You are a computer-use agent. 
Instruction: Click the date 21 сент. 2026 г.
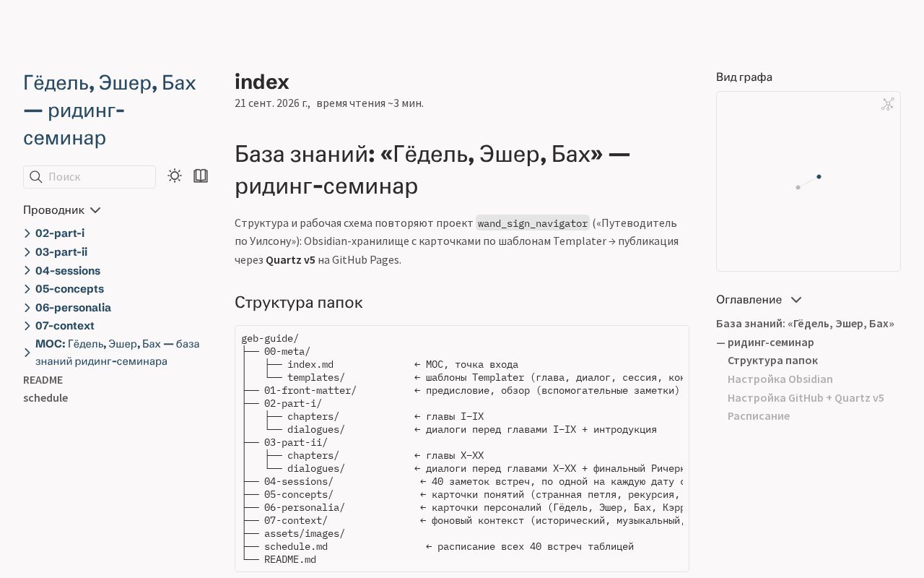click(272, 103)
